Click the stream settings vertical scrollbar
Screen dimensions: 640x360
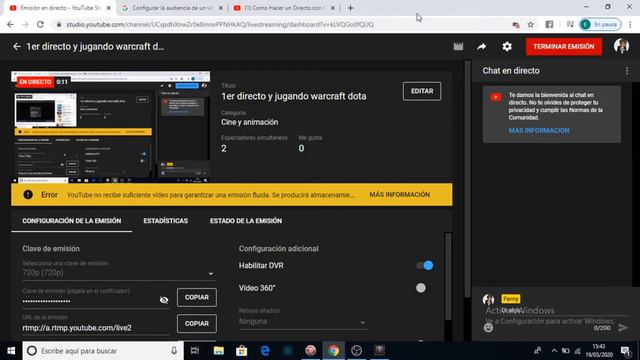(448, 277)
